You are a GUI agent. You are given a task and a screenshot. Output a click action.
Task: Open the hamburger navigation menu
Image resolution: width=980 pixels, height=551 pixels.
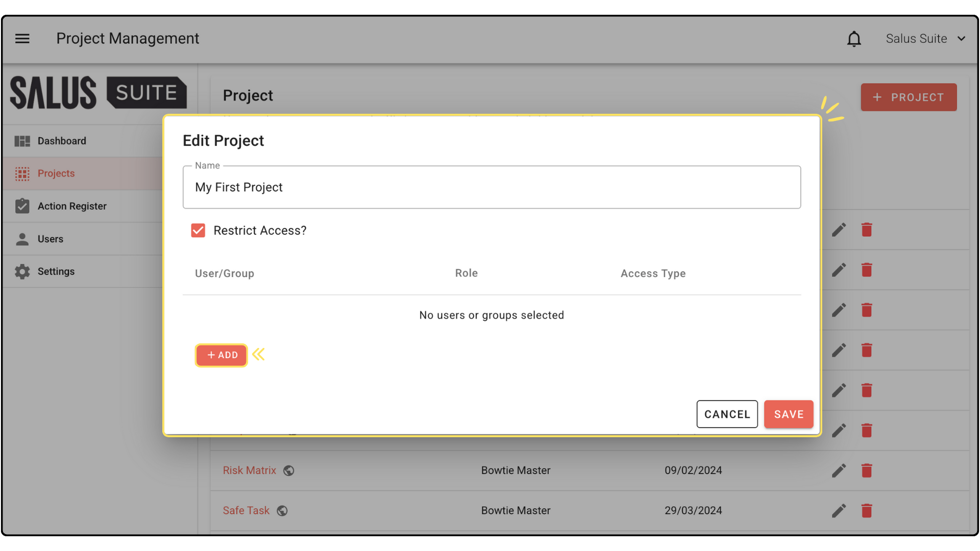pos(22,39)
